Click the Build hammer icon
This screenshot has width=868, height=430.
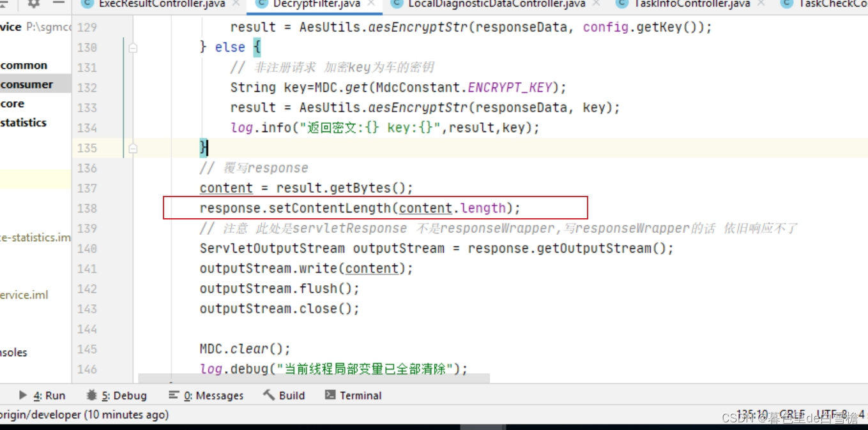click(x=269, y=395)
